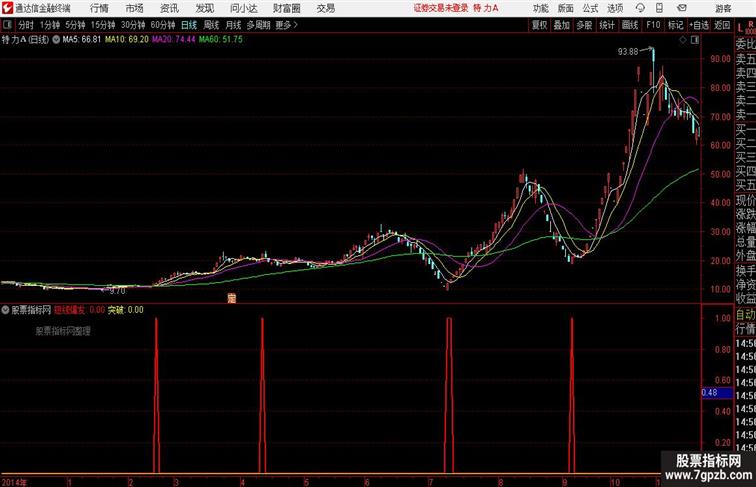Click the 93.88 high price label
756x487 pixels.
(628, 52)
